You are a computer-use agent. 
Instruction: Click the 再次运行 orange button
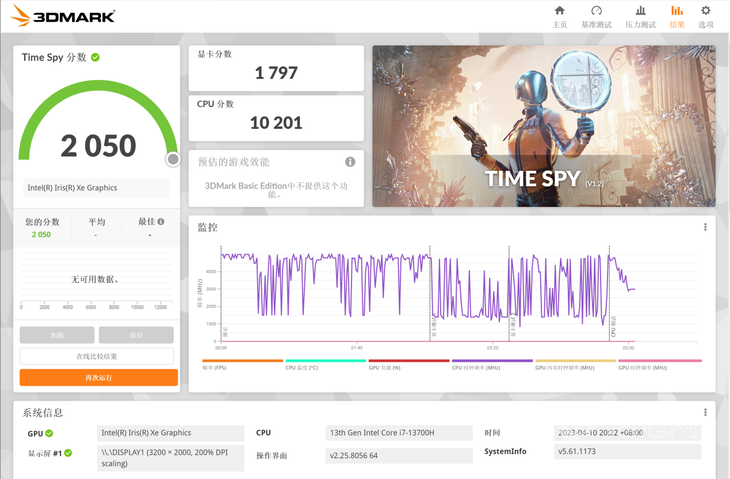99,378
